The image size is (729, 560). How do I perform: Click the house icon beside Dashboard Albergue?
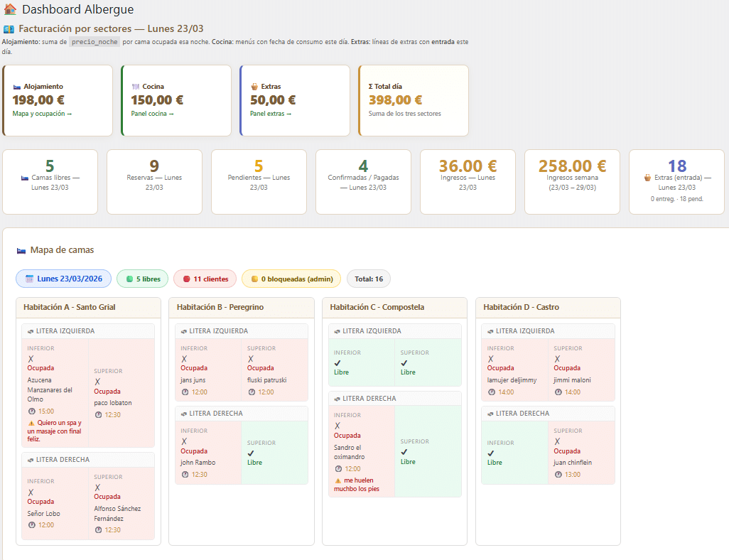pyautogui.click(x=10, y=10)
